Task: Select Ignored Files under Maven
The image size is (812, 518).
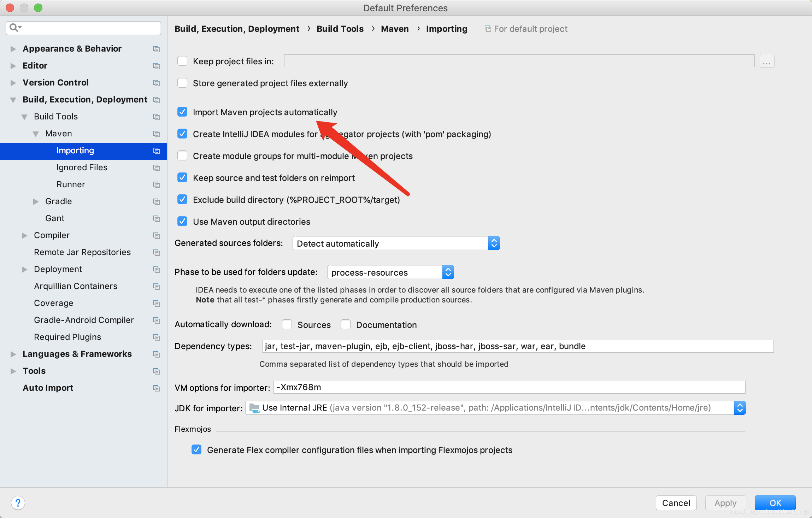Action: pyautogui.click(x=82, y=167)
